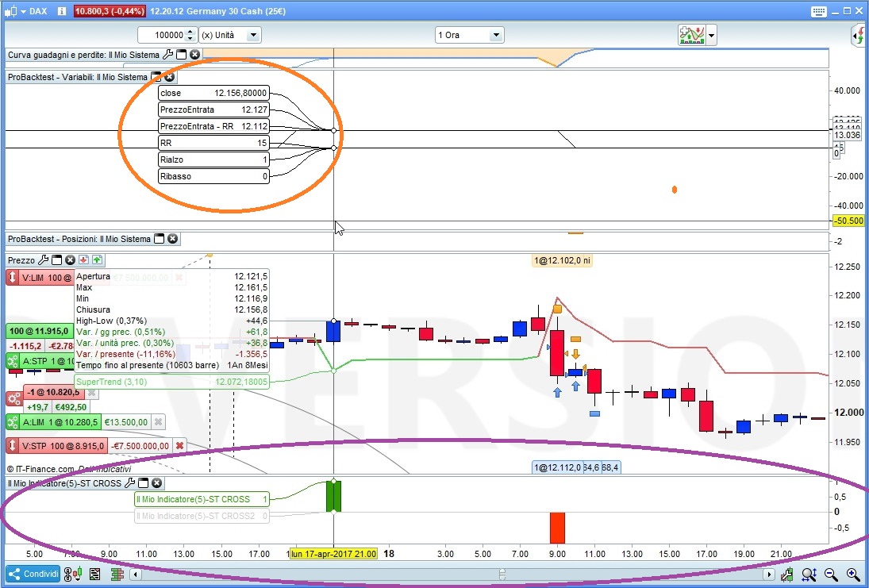The image size is (869, 588).
Task: Select the 100 @ 11.915,0 position label
Action: (40, 332)
